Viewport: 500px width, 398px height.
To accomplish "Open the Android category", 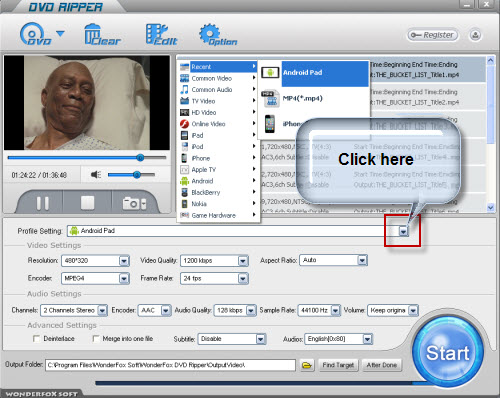I will point(218,181).
